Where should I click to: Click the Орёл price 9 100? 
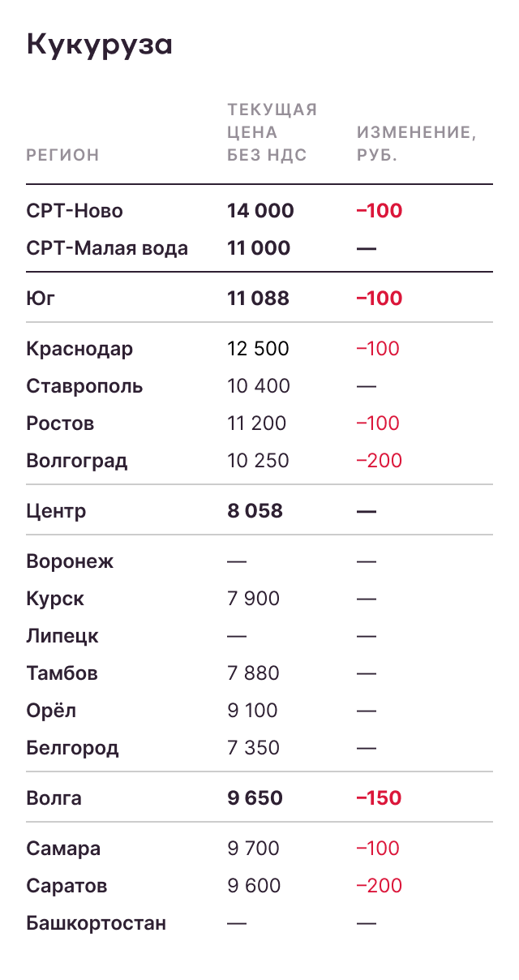252,711
